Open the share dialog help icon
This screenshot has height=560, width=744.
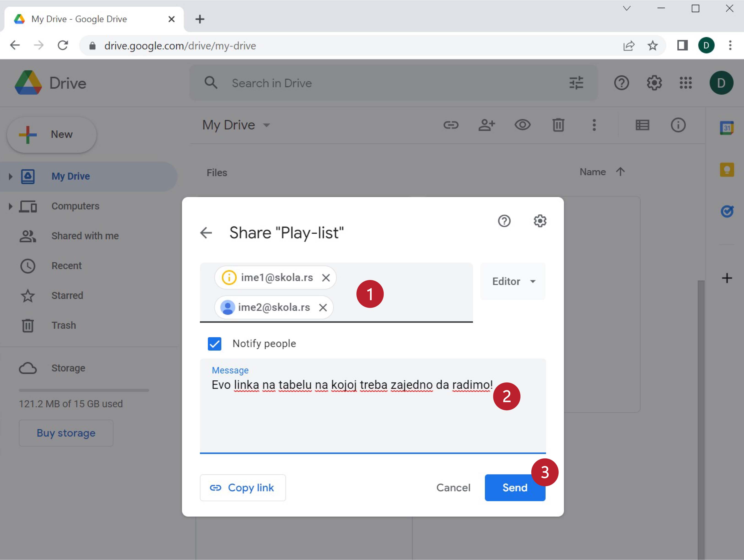tap(504, 221)
